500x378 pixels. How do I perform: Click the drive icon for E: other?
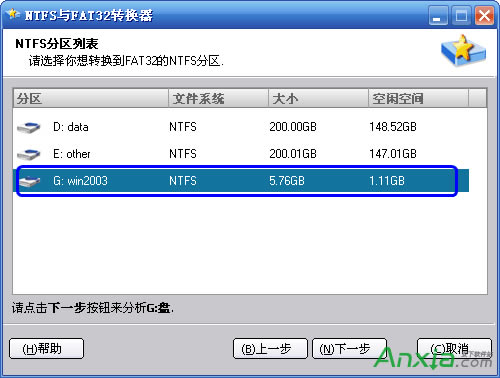point(29,154)
